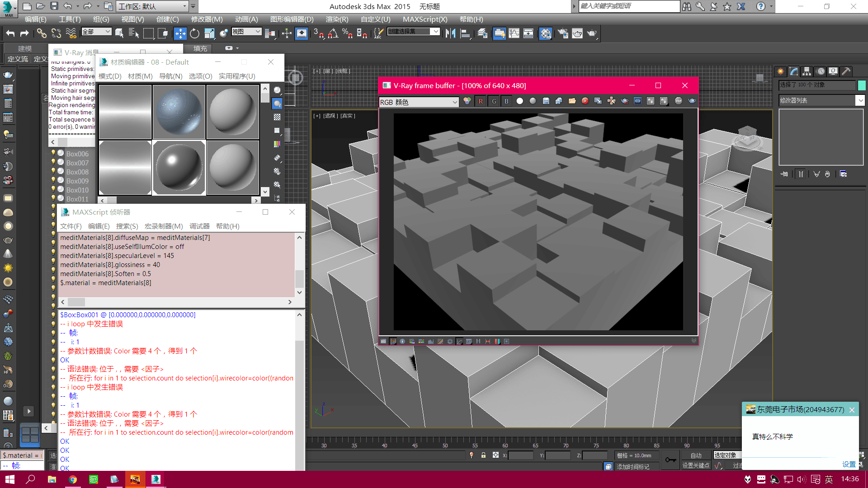
Task: Close the 东莞电子市场 notification popup
Action: point(852,410)
